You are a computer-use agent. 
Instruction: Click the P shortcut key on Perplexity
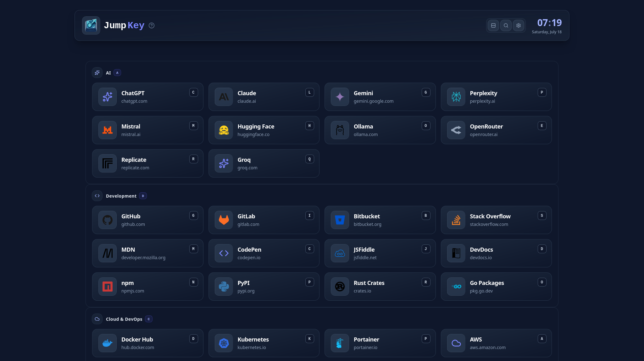[542, 92]
